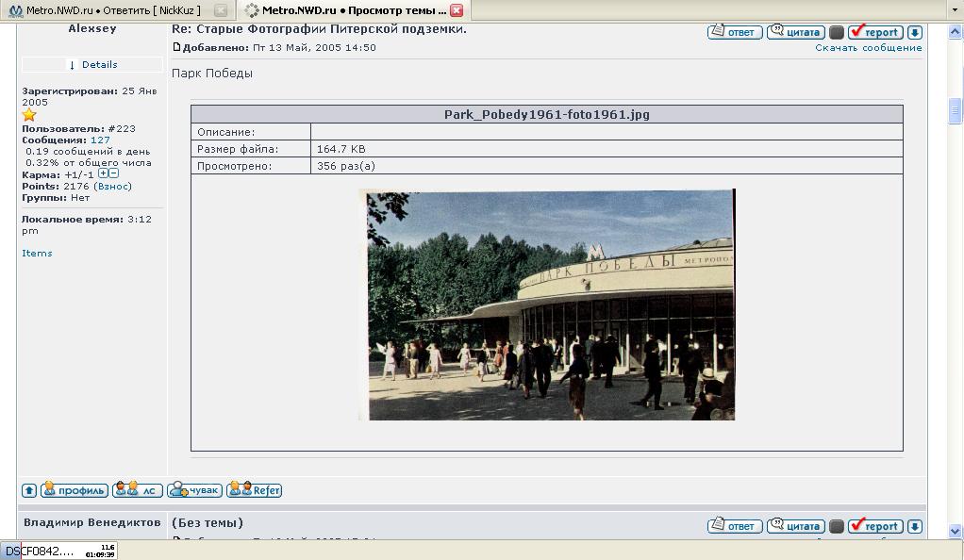The image size is (964, 560).
Task: Open the tab list dropdown arrow
Action: (956, 10)
